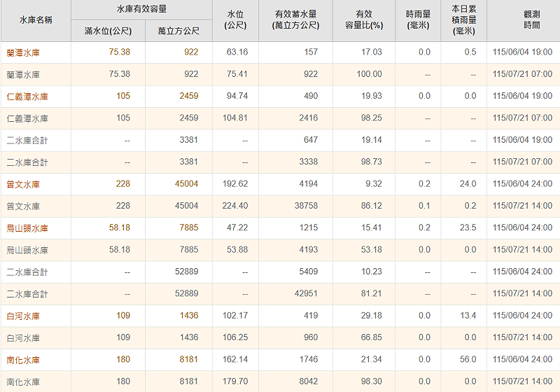Screen dimensions: 560x392
Task: Select water level value 162.14
Action: tap(235, 360)
